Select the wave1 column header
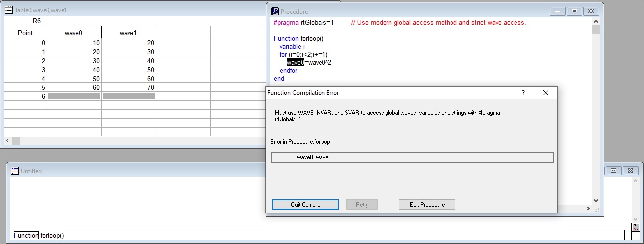 (x=128, y=33)
